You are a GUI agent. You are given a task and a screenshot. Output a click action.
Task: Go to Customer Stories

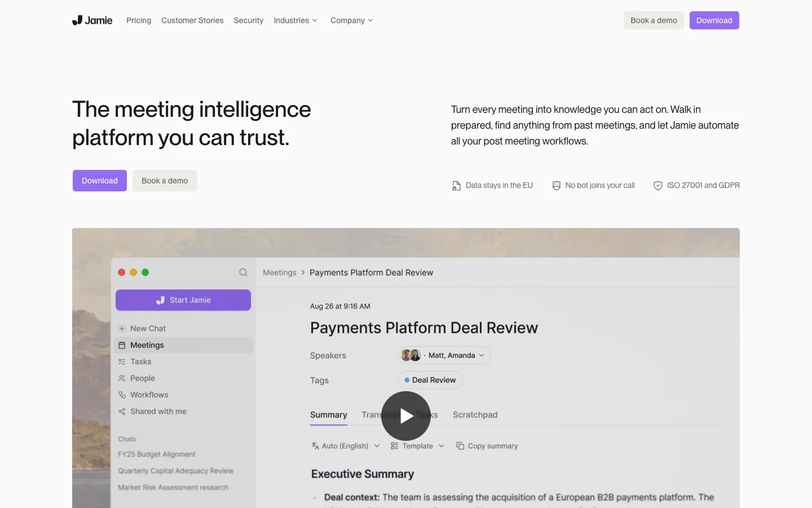pyautogui.click(x=192, y=20)
